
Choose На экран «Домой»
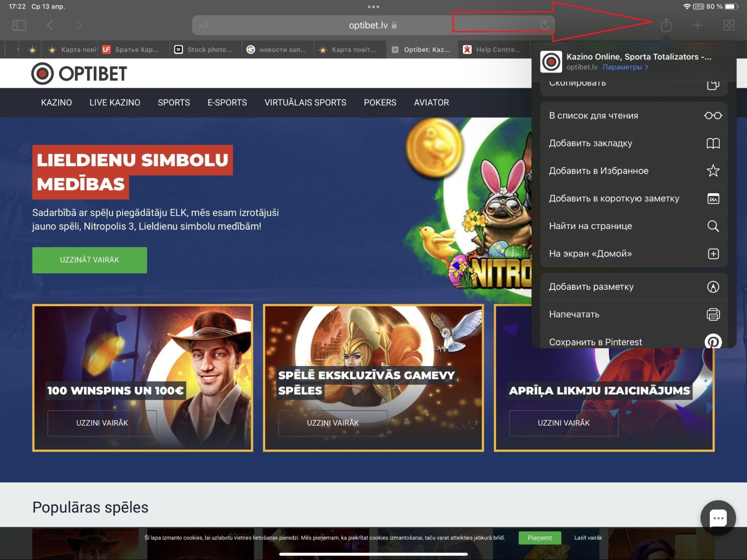pos(634,254)
